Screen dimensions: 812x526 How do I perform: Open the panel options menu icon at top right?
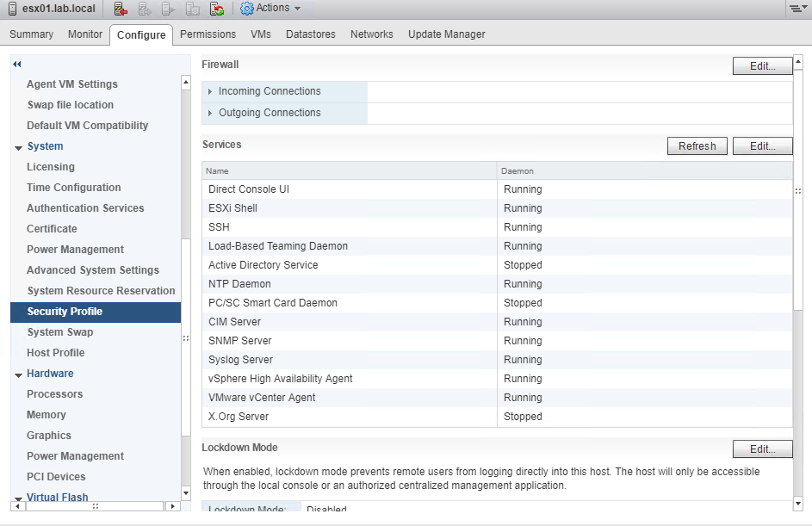click(x=797, y=9)
